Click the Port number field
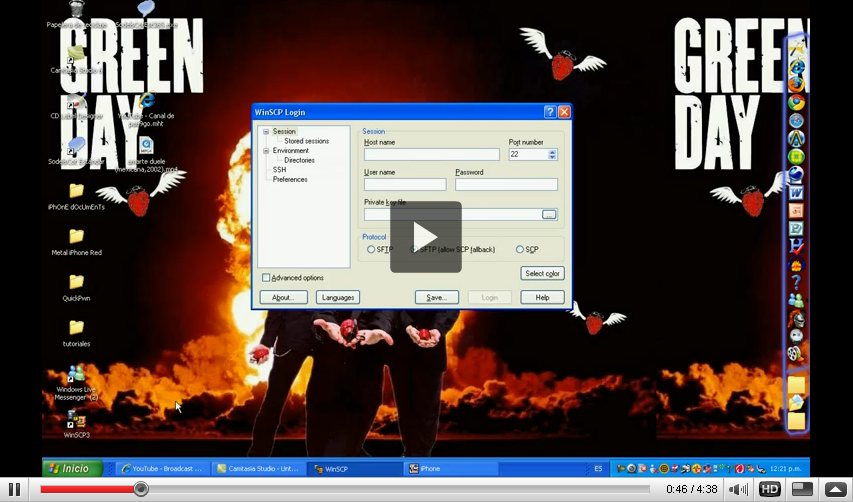This screenshot has height=502, width=853. [x=528, y=154]
